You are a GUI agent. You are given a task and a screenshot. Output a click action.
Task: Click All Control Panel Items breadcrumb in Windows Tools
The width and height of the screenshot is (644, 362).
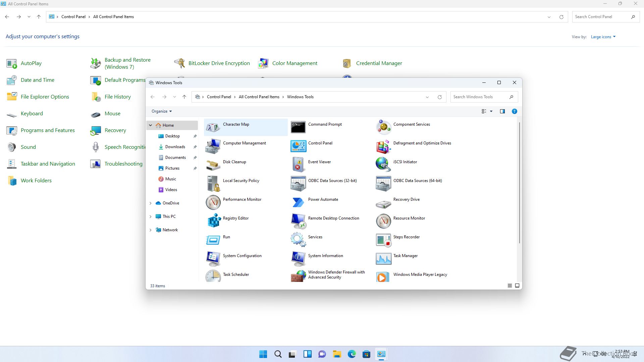pyautogui.click(x=259, y=97)
